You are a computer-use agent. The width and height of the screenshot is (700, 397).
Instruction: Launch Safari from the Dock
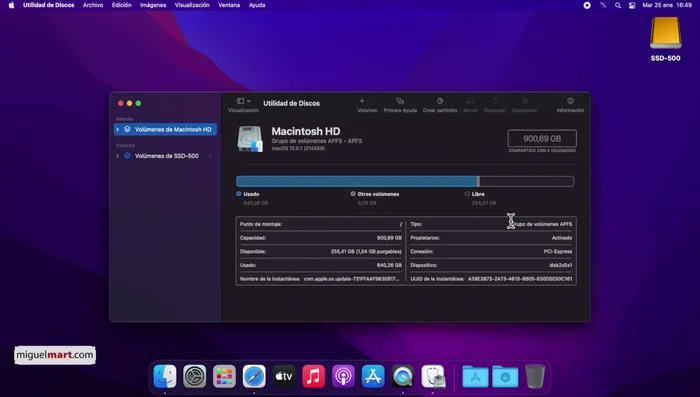[254, 376]
